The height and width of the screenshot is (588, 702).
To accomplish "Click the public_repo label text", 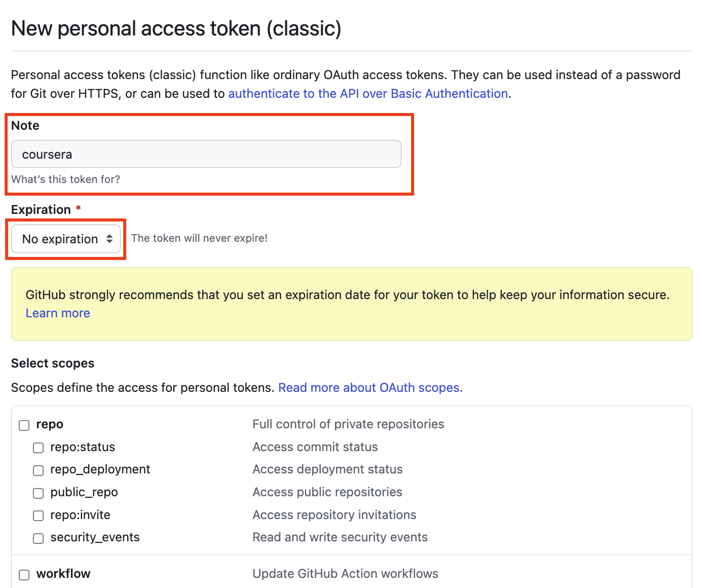I will (x=84, y=492).
